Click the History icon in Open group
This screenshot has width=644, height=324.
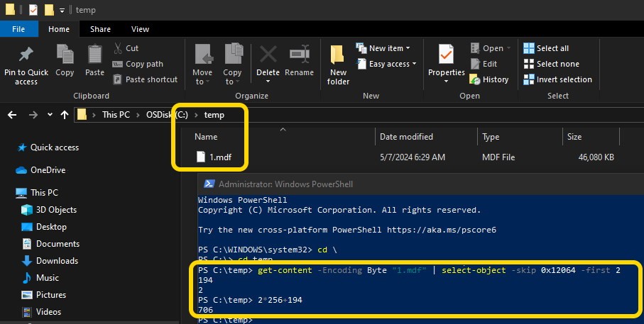[489, 79]
